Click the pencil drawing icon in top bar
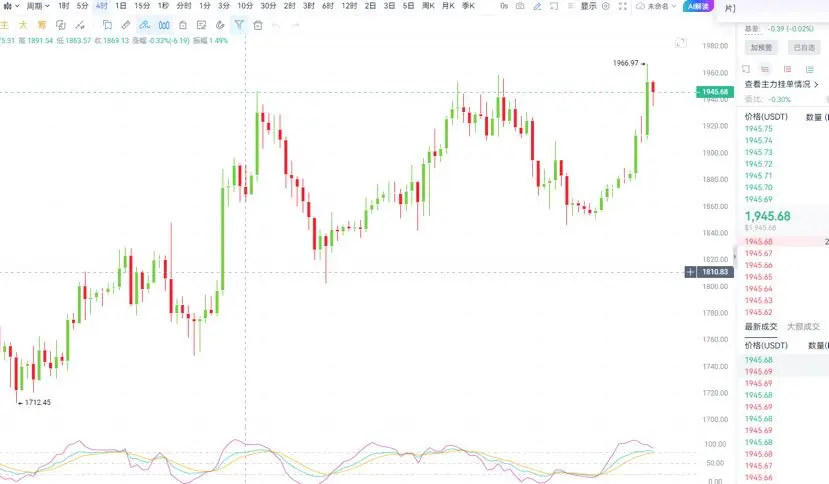The image size is (829, 484). pos(537,6)
